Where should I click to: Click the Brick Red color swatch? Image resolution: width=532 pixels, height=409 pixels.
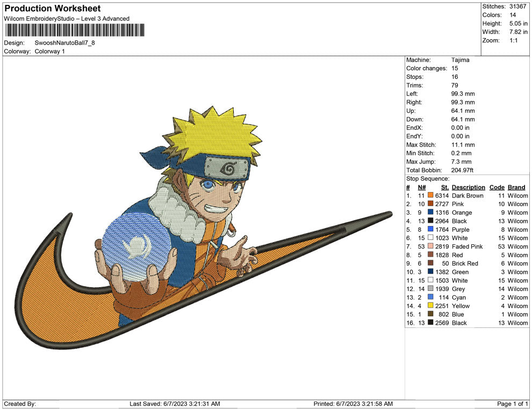click(x=430, y=263)
